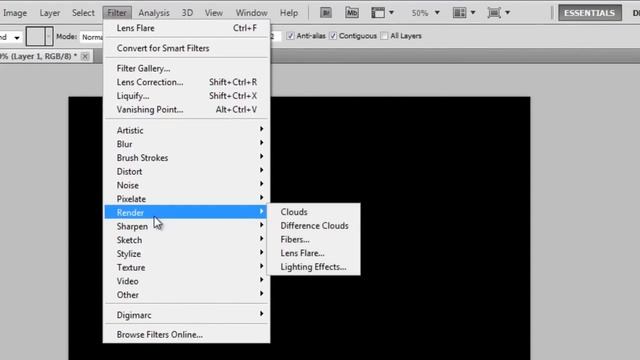This screenshot has width=640, height=360.
Task: Open the 3D menu
Action: point(187,13)
